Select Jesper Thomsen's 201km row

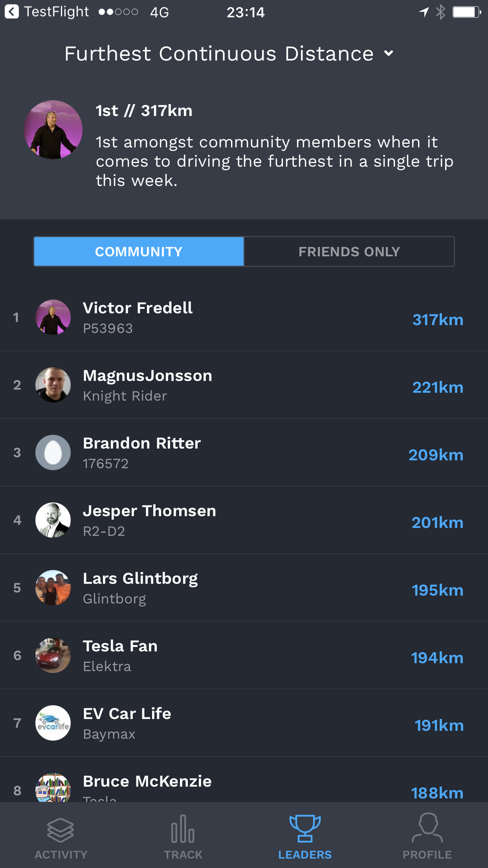[244, 520]
